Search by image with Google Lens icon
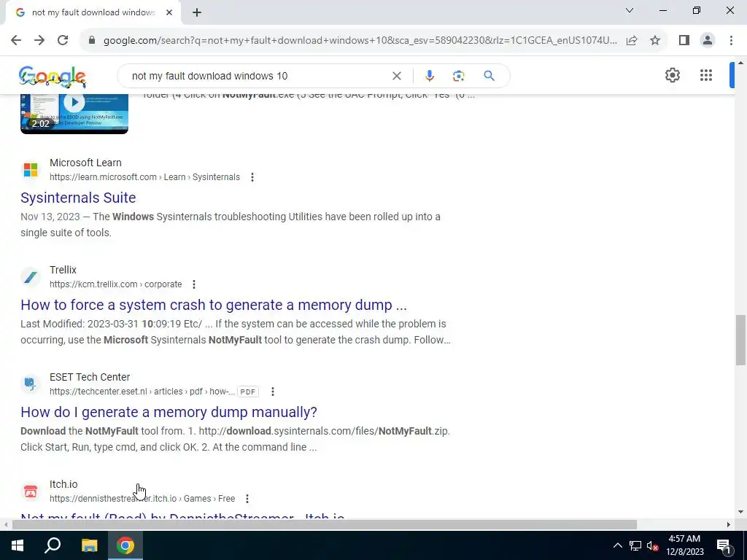Screen dimensions: 747x560 click(x=458, y=76)
